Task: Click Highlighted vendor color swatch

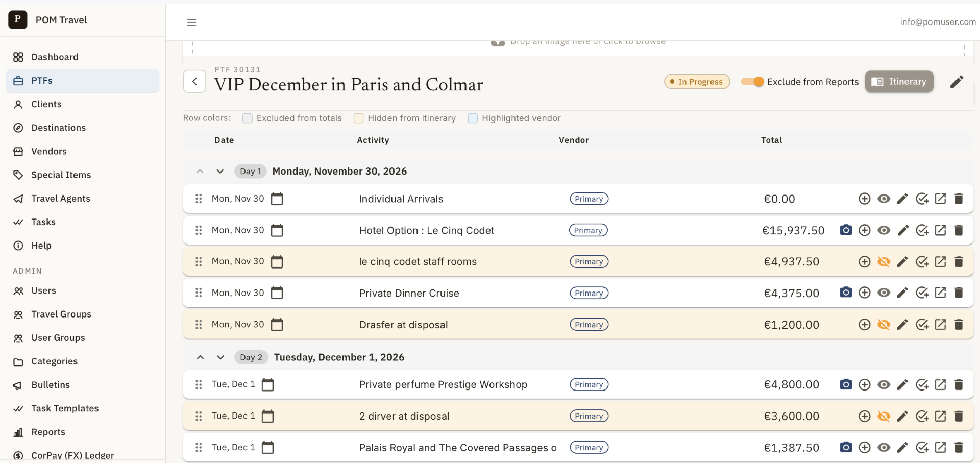Action: [473, 118]
